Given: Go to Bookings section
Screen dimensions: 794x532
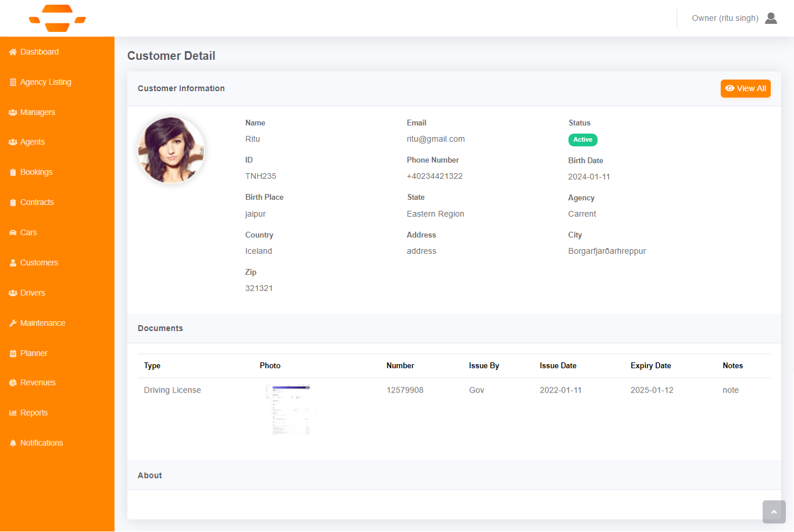Looking at the screenshot, I should tap(36, 172).
